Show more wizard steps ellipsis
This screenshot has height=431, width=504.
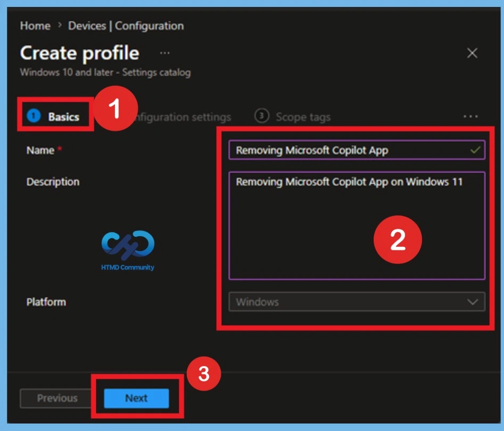tap(470, 117)
